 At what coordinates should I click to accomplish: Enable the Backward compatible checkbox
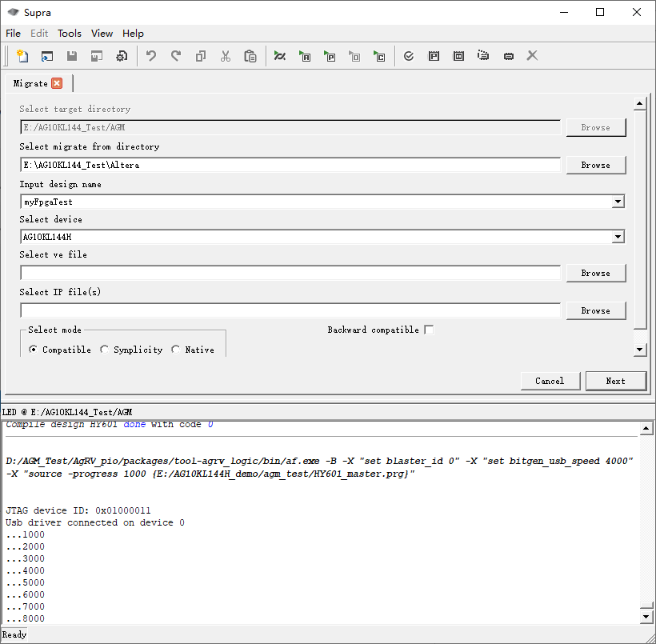coord(429,330)
